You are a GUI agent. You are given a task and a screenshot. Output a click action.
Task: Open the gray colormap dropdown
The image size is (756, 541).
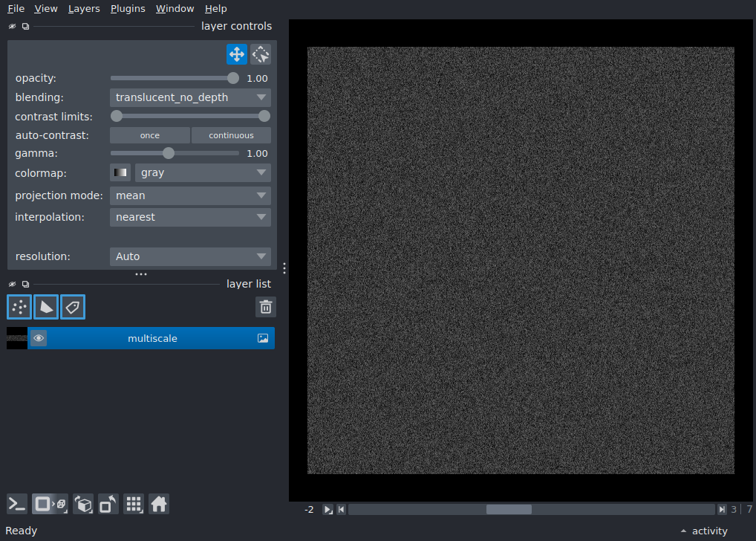click(x=203, y=172)
